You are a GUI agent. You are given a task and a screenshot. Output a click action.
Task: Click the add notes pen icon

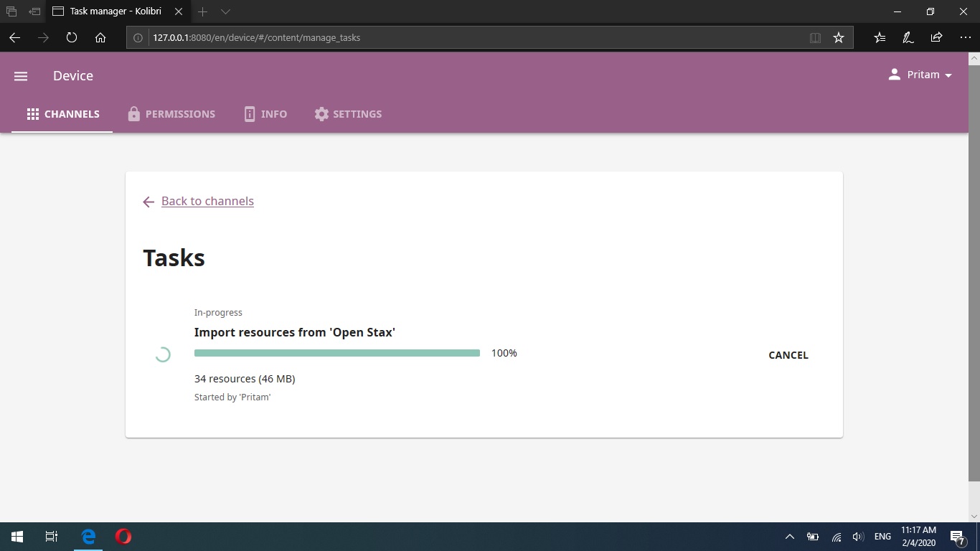(908, 38)
